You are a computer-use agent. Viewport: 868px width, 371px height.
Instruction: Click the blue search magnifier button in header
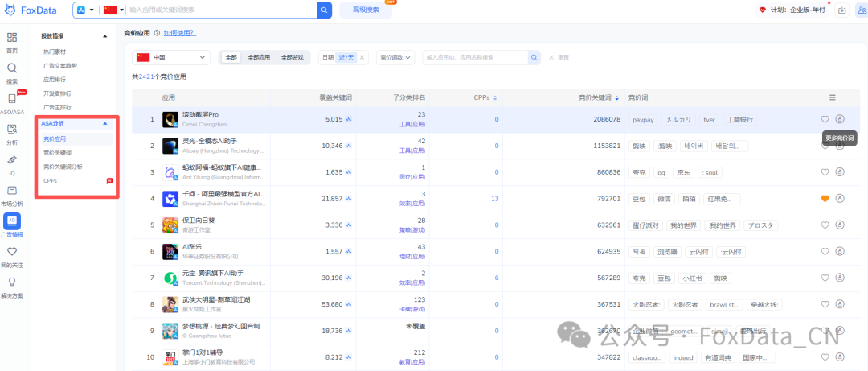[x=325, y=10]
